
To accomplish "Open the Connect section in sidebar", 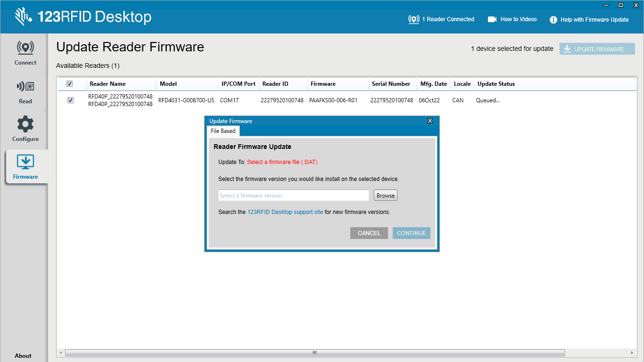I will click(25, 53).
